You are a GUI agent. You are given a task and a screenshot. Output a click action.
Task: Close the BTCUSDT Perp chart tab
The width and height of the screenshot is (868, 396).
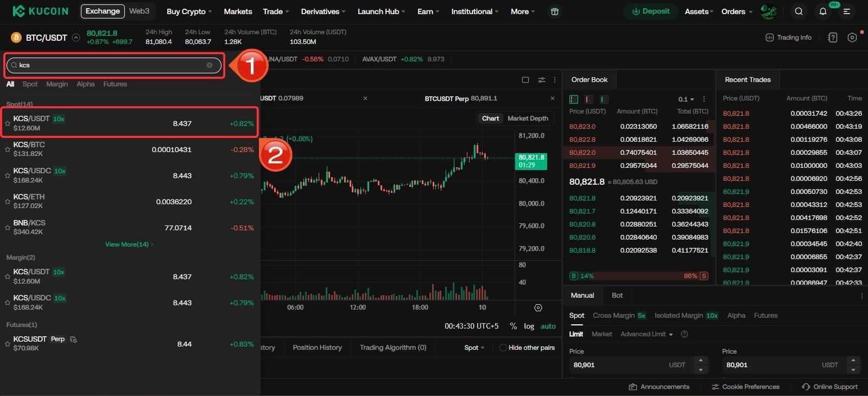(552, 98)
